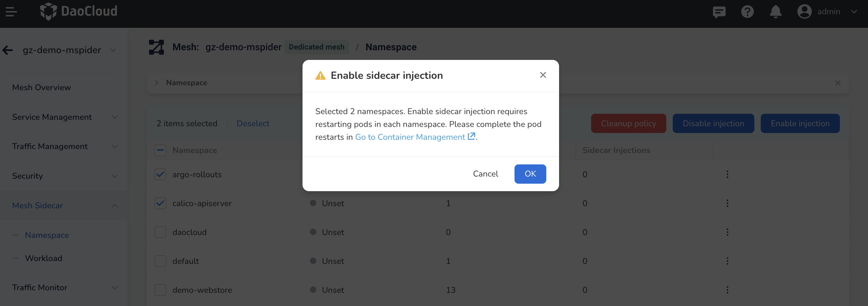
Task: Open the help question mark icon
Action: pyautogui.click(x=747, y=12)
